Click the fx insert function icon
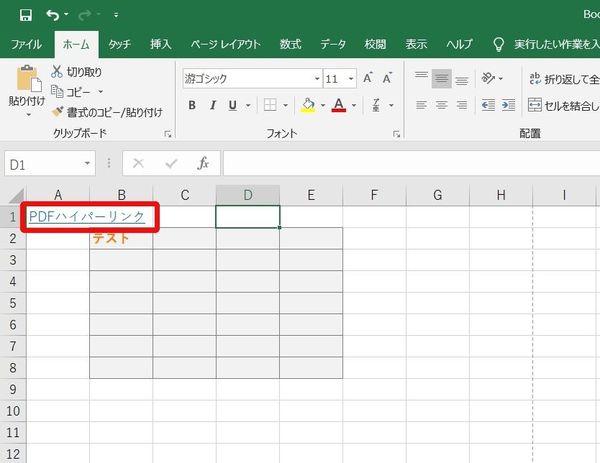This screenshot has height=463, width=600. coord(203,164)
